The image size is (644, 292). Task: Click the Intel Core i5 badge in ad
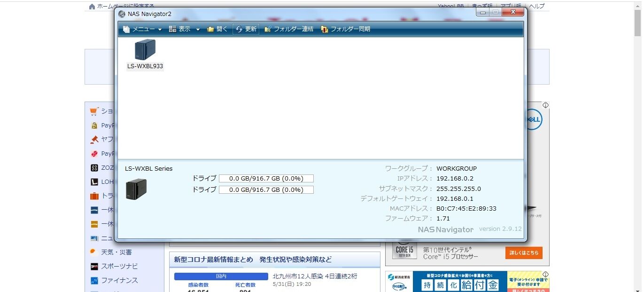click(x=404, y=250)
